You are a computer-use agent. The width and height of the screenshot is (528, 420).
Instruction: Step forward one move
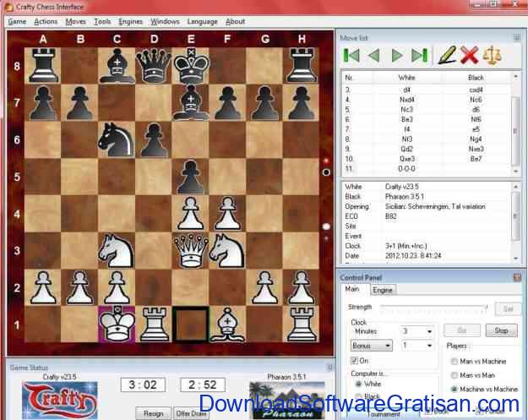click(x=397, y=55)
